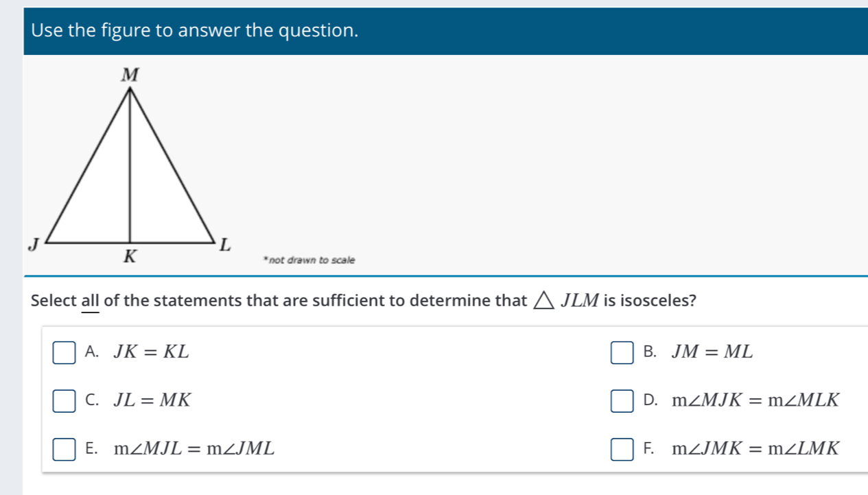Screen dimensions: 868x495
Task: Click the "not drawn to scale" note
Action: coord(309,261)
